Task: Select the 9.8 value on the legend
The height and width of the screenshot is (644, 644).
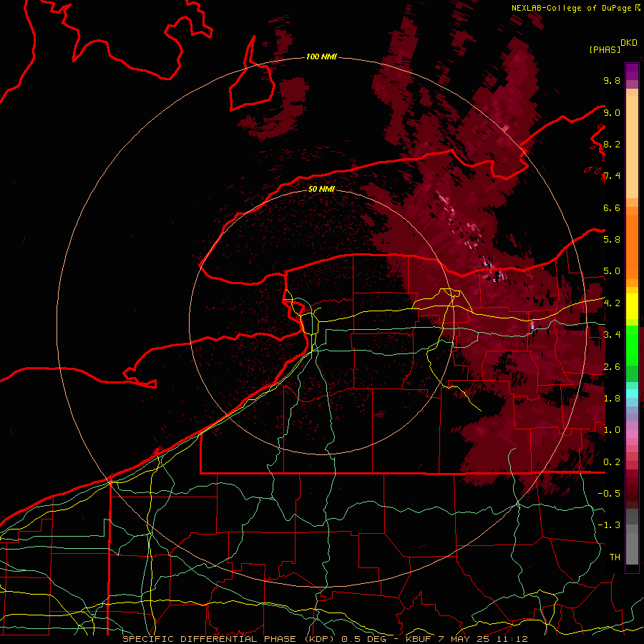Action: point(612,80)
